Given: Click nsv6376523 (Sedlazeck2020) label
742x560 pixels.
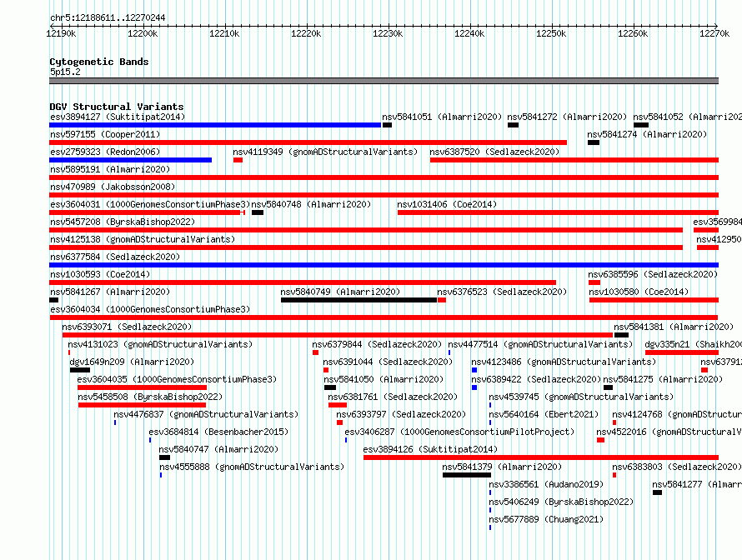Looking at the screenshot, I should [502, 292].
